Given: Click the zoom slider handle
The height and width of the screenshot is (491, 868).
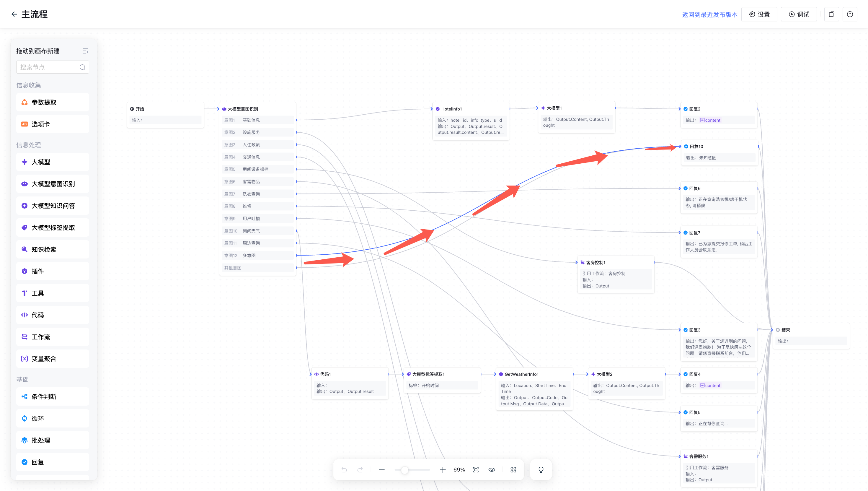Looking at the screenshot, I should 405,470.
